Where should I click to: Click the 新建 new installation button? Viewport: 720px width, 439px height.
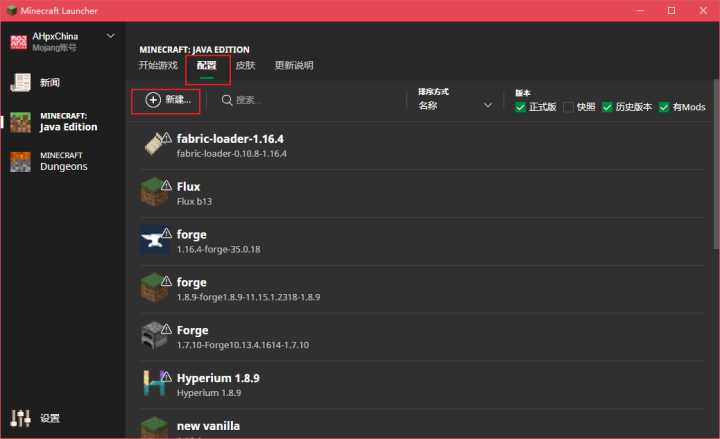point(168,100)
